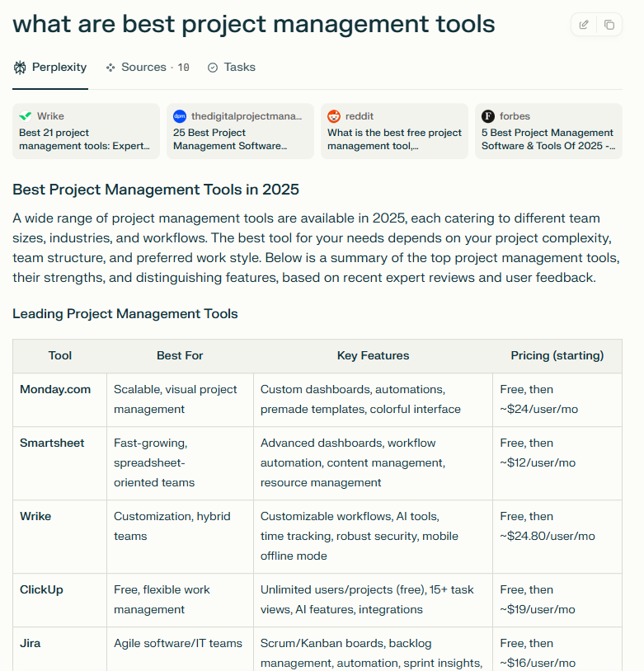Click the 'Tool' column header
This screenshot has width=644, height=671.
60,355
